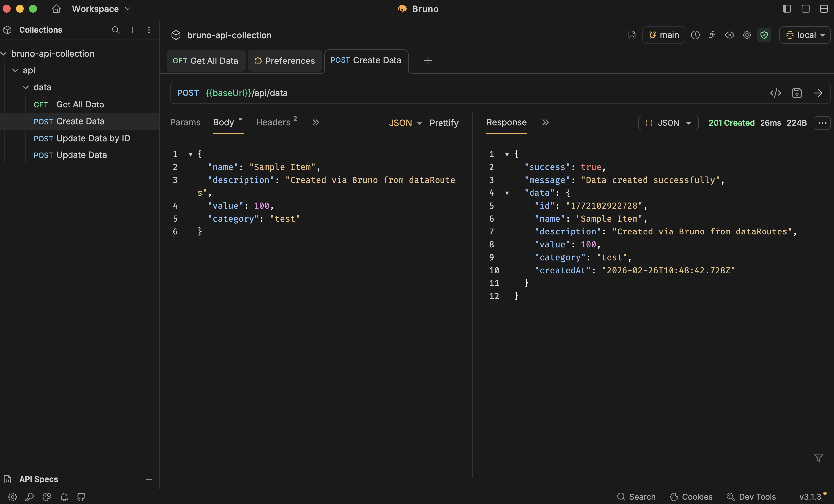Open environment variables eye icon
The image size is (834, 504).
(x=730, y=35)
